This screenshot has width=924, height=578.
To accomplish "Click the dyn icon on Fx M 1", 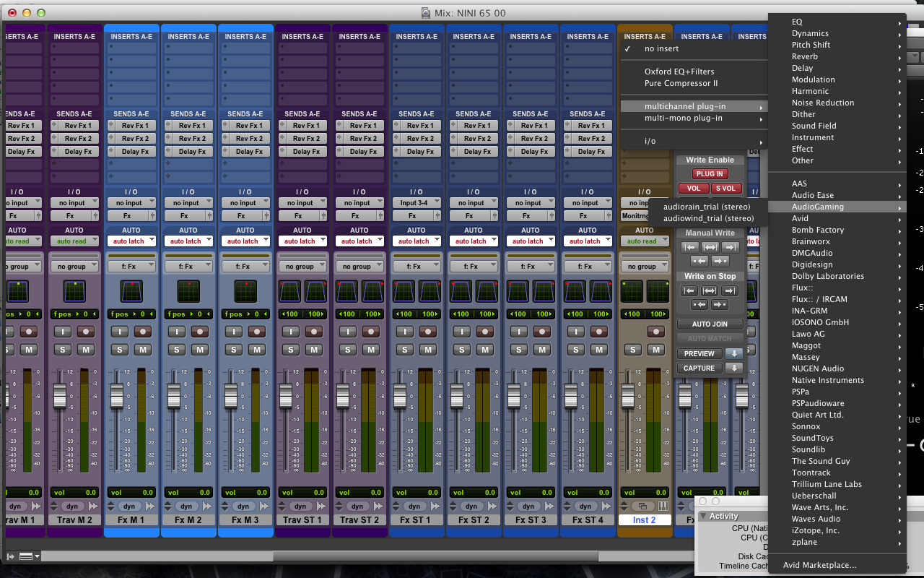I will coord(129,506).
